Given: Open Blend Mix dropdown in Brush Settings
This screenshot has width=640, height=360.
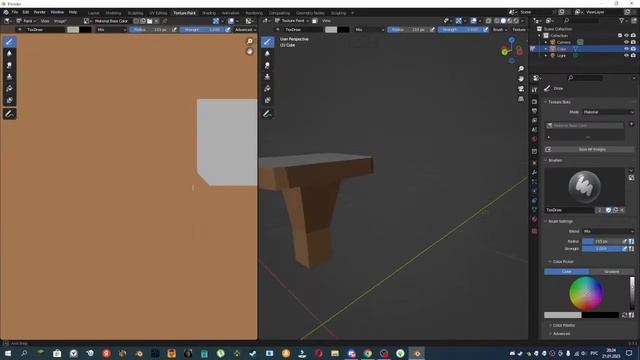Looking at the screenshot, I should click(x=608, y=231).
